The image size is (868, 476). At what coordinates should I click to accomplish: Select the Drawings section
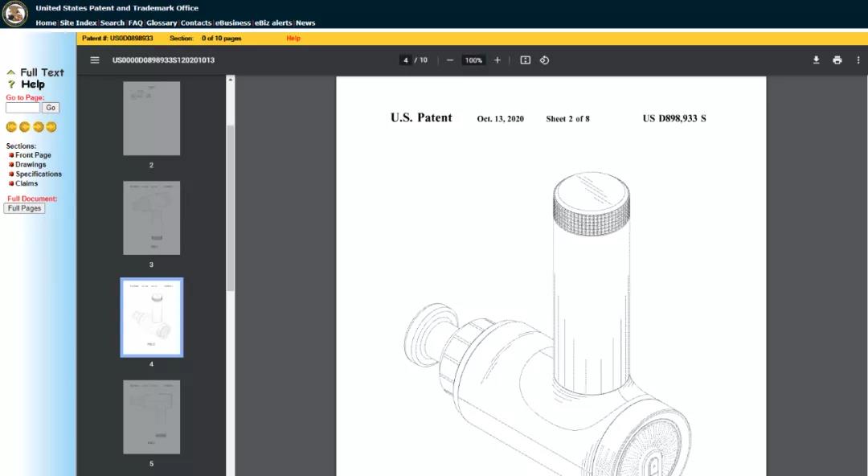[x=31, y=165]
